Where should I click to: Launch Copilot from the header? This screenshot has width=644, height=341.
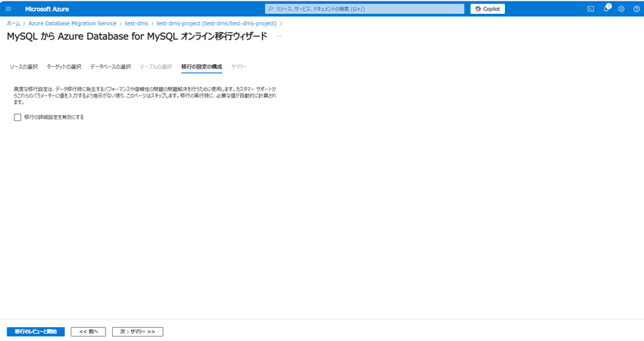click(x=488, y=9)
